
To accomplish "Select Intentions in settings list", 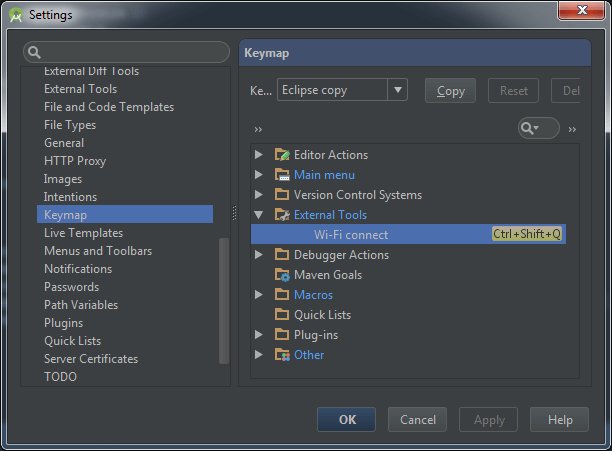I will [x=70, y=197].
